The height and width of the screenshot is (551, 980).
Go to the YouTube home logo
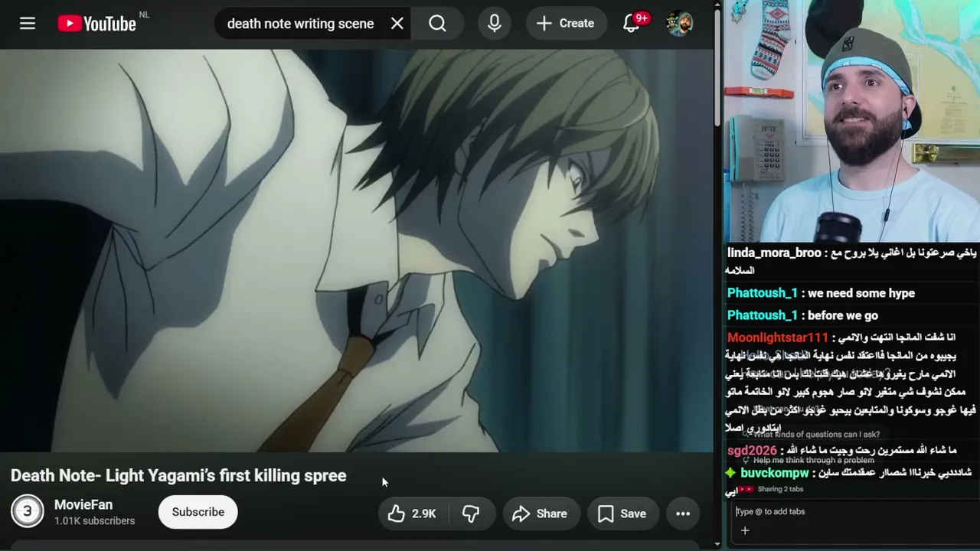pyautogui.click(x=97, y=24)
